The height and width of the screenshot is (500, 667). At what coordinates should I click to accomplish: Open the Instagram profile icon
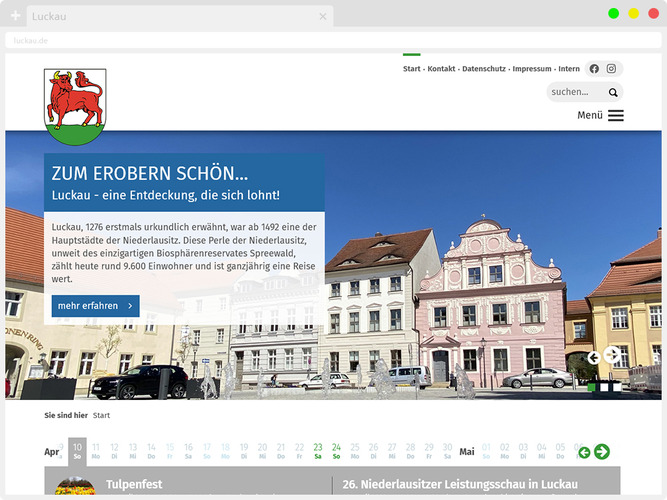(612, 69)
